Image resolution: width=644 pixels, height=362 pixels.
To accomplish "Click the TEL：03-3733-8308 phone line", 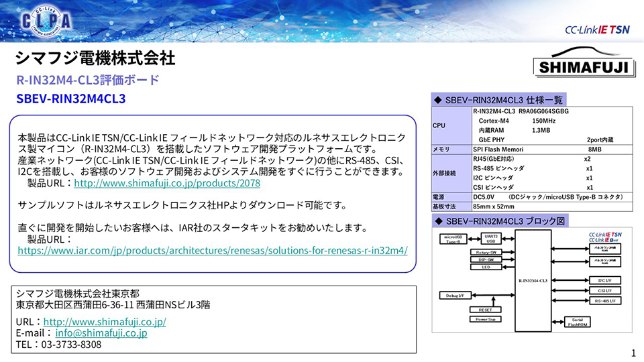I will [x=59, y=345].
